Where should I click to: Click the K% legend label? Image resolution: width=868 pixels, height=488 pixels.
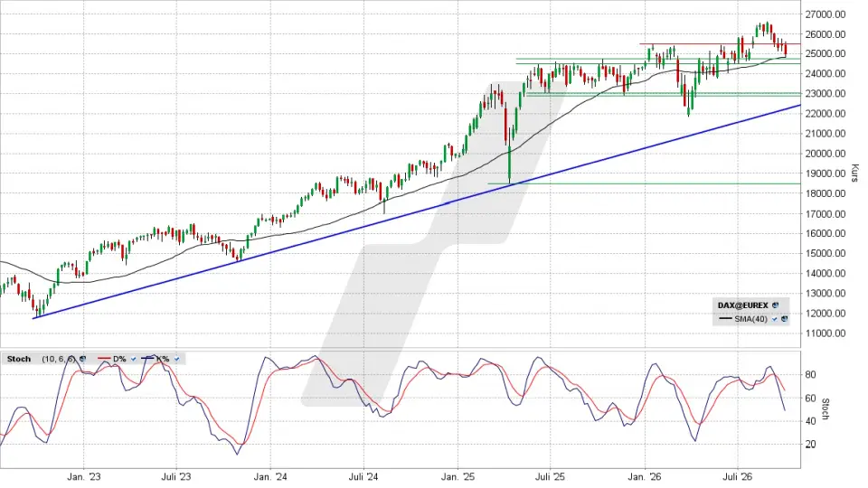(x=162, y=359)
